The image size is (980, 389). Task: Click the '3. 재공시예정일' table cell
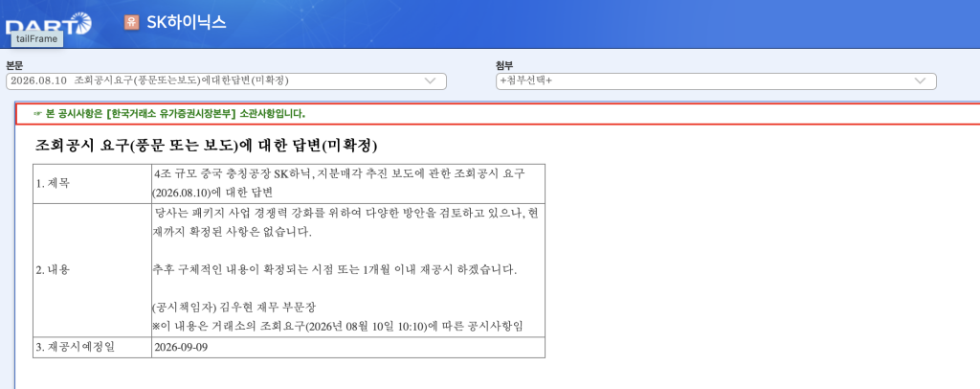click(92, 348)
